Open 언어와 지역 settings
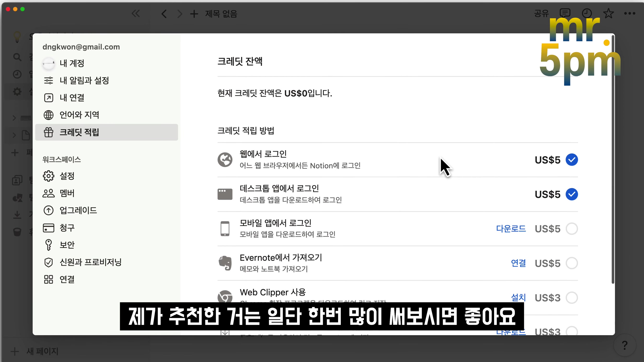 pyautogui.click(x=107, y=115)
